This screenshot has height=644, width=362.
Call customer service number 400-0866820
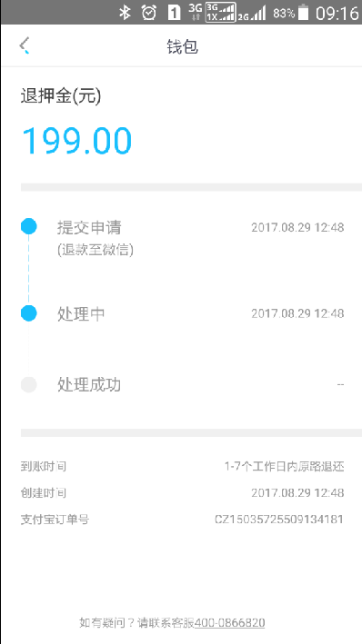pos(229,622)
